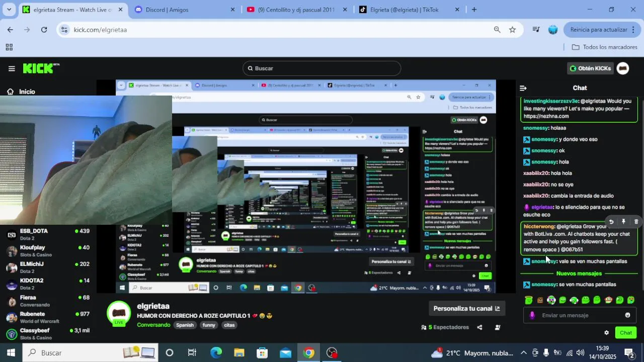View site information for kick.com
Image resolution: width=644 pixels, height=362 pixels.
click(64, 30)
